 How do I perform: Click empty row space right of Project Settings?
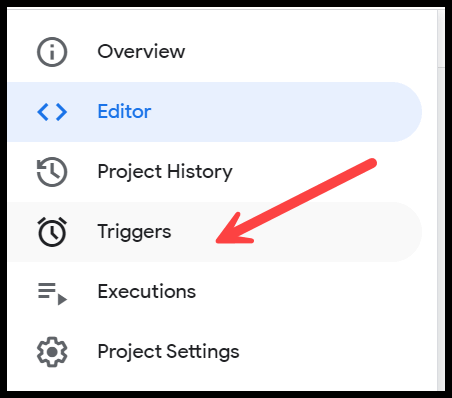(330, 352)
